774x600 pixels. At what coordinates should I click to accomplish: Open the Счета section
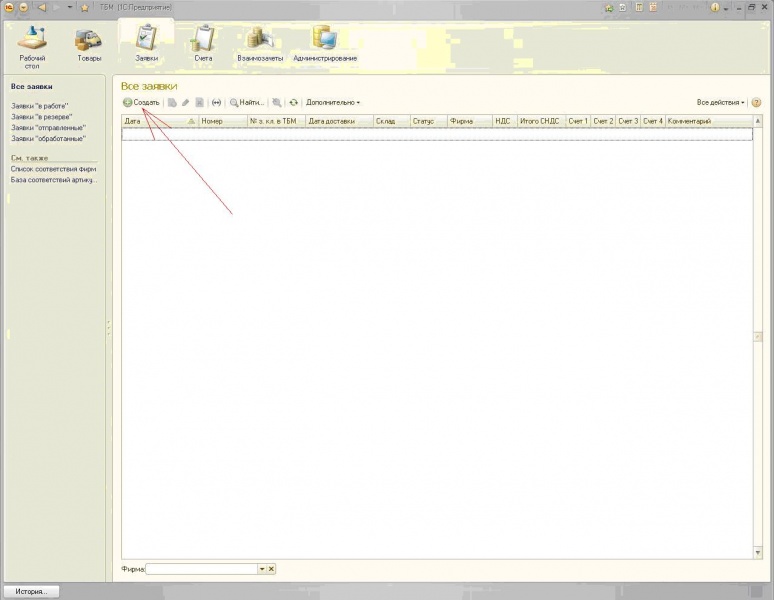pos(203,44)
